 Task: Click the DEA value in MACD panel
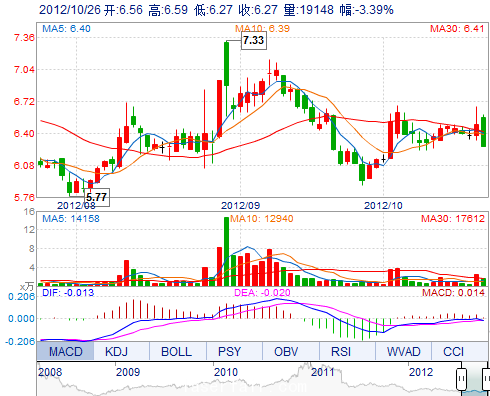pyautogui.click(x=262, y=293)
